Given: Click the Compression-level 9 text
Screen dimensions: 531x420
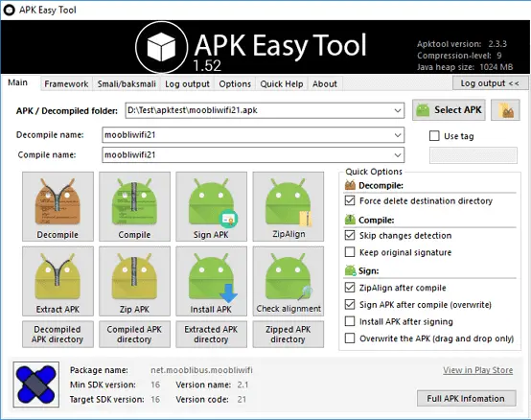Looking at the screenshot, I should coord(459,56).
